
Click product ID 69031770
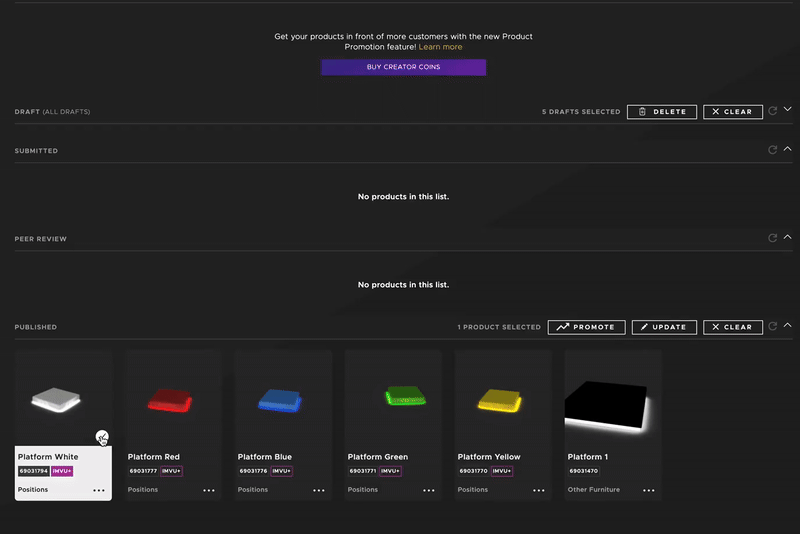473,471
